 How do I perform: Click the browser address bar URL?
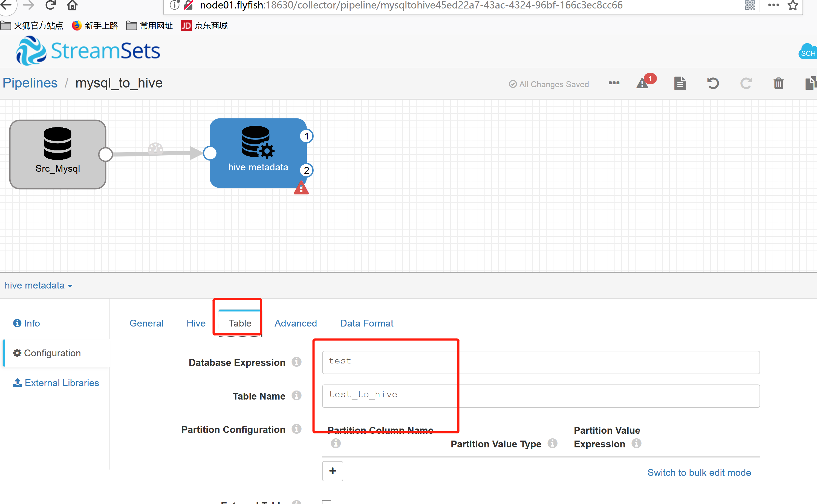tap(411, 5)
